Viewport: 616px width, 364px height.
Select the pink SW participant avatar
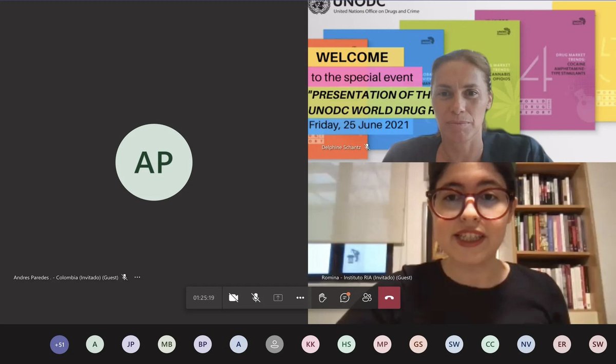[x=598, y=345]
